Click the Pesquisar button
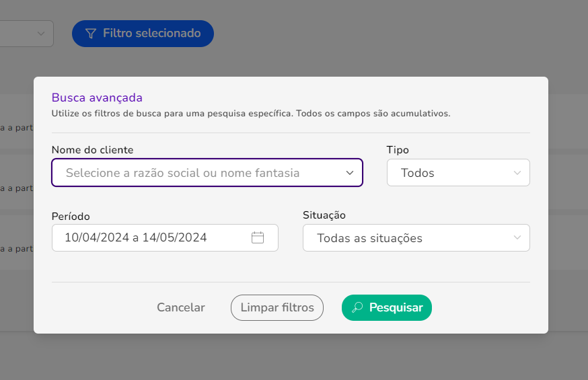 click(x=387, y=307)
